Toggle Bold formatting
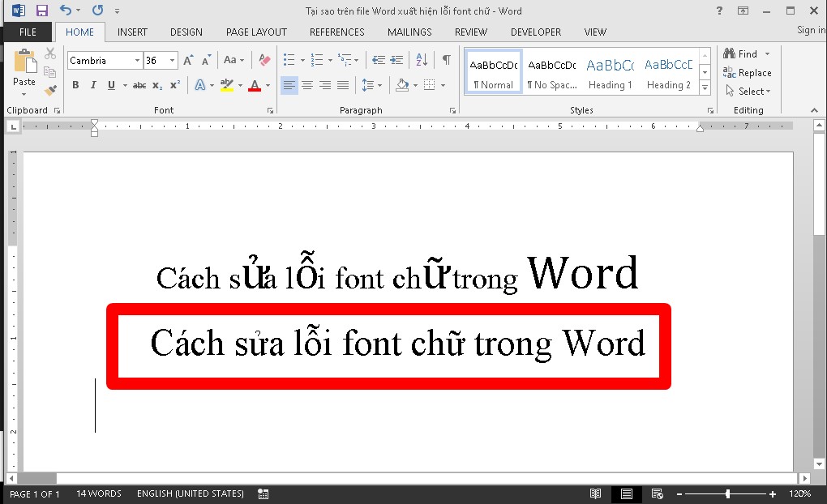 [x=75, y=85]
